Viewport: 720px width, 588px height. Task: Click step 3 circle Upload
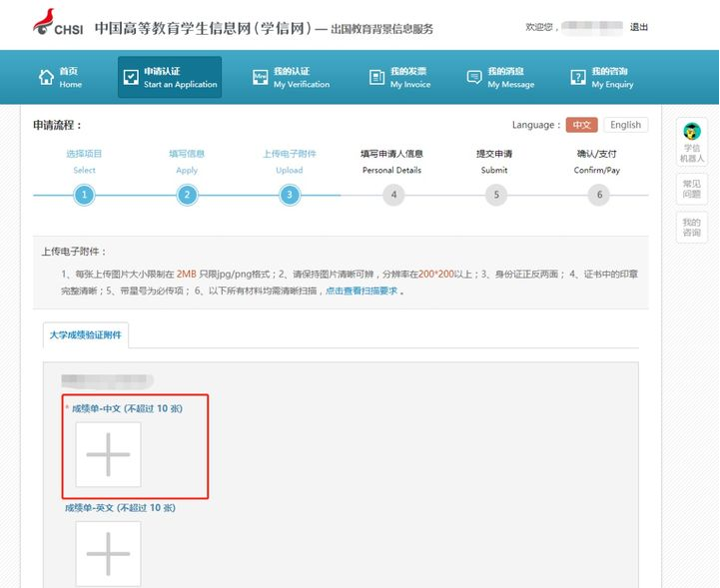(x=290, y=195)
